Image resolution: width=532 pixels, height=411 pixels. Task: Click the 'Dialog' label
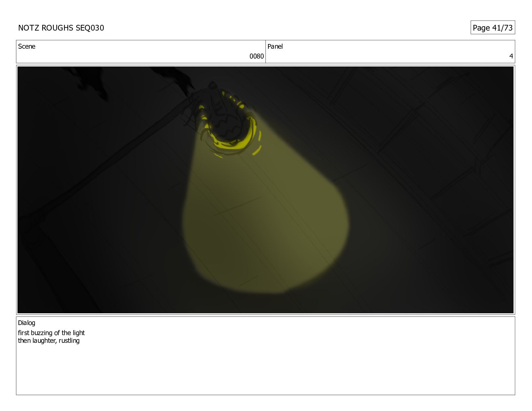(27, 323)
